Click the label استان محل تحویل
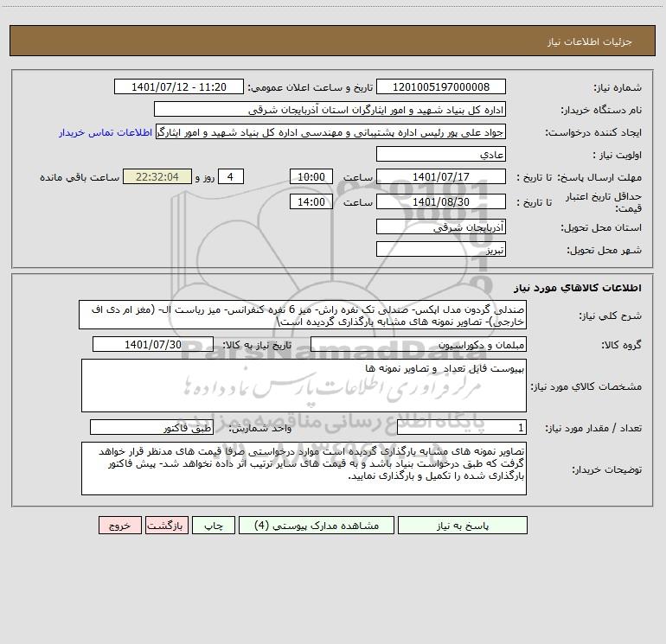 [x=601, y=227]
